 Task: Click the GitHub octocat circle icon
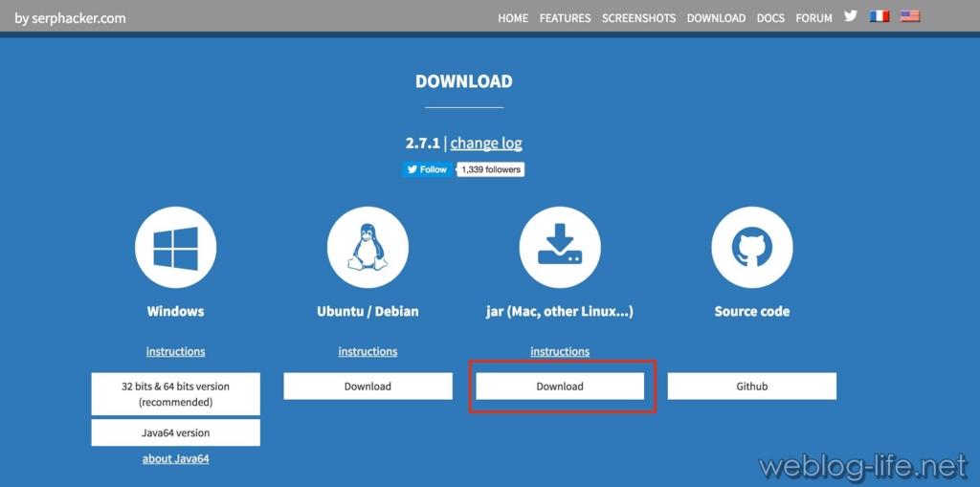pyautogui.click(x=751, y=248)
